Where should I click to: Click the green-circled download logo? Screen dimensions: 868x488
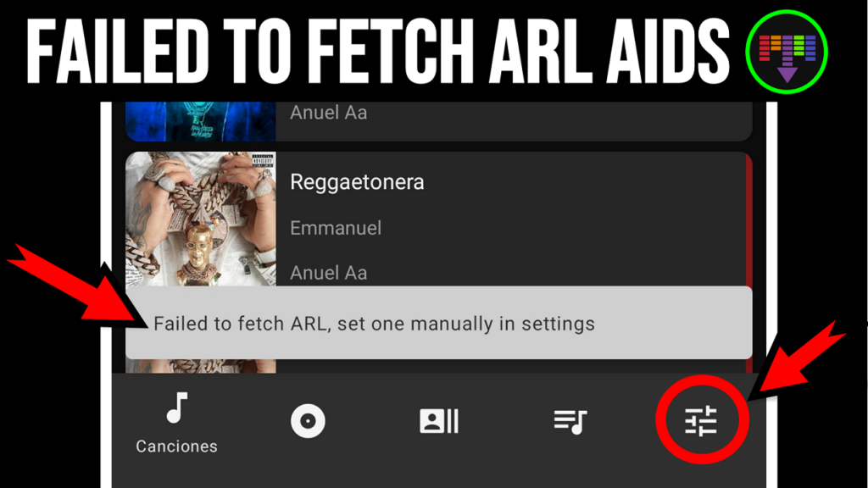(787, 52)
